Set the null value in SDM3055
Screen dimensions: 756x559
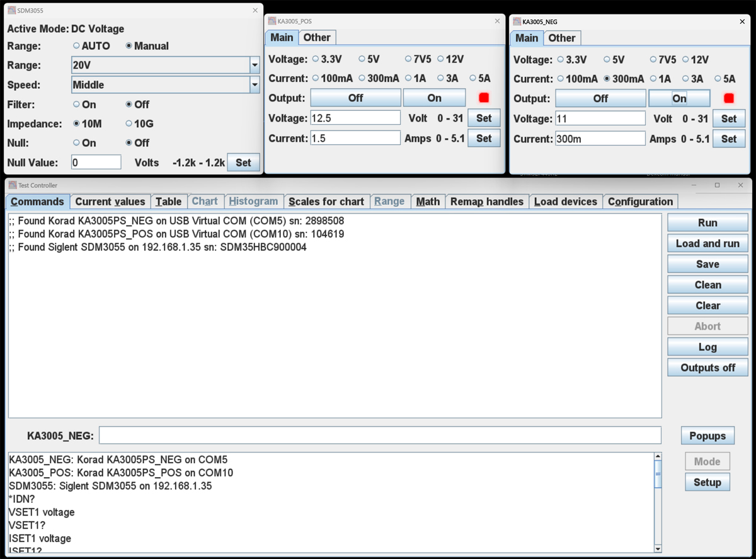pos(243,163)
